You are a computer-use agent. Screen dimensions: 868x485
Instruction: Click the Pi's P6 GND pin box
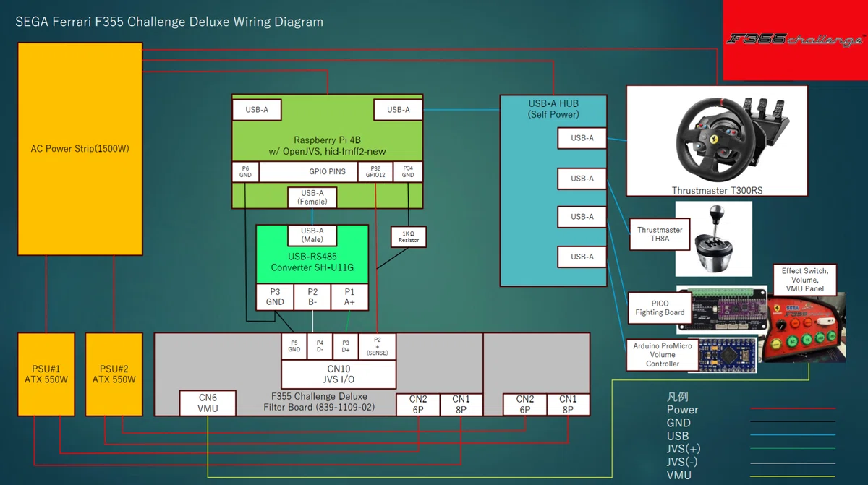coord(245,172)
